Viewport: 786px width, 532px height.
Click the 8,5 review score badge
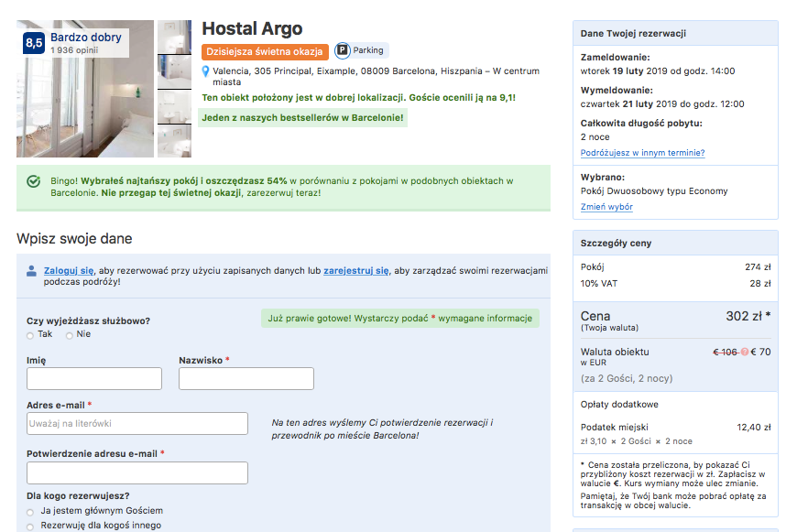coord(34,43)
